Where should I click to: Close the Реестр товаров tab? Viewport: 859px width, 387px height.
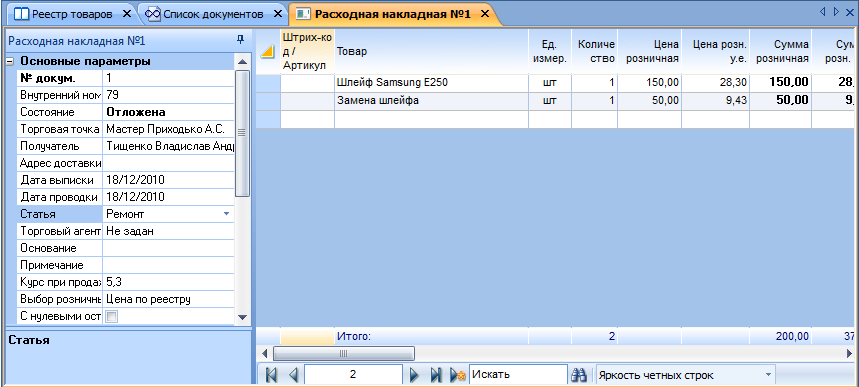(127, 14)
